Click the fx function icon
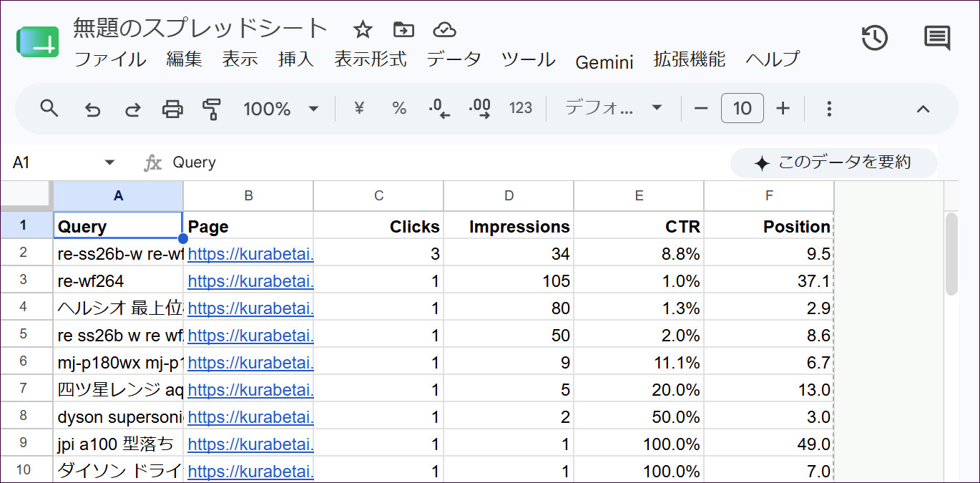Viewport: 980px width, 483px height. pos(152,162)
